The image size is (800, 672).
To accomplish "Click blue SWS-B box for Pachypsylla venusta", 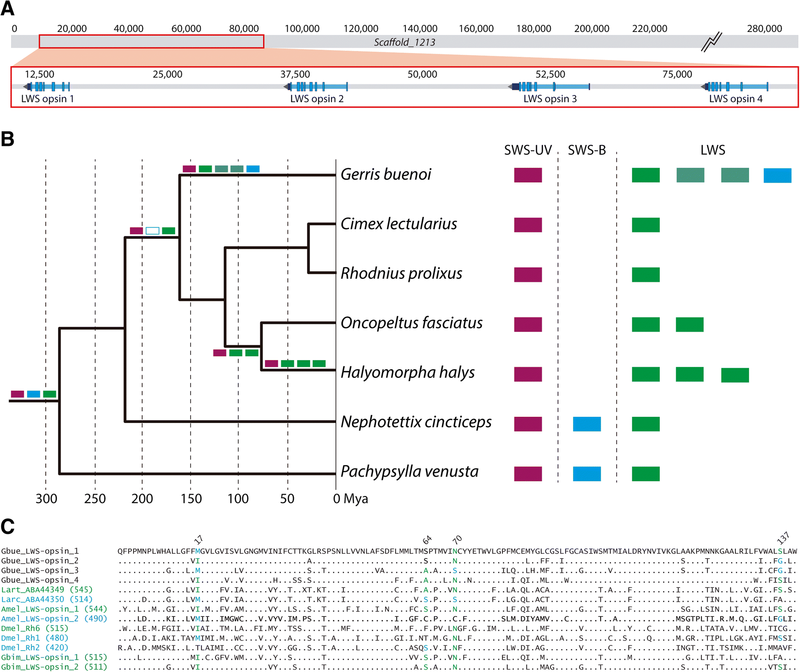I will pyautogui.click(x=587, y=473).
